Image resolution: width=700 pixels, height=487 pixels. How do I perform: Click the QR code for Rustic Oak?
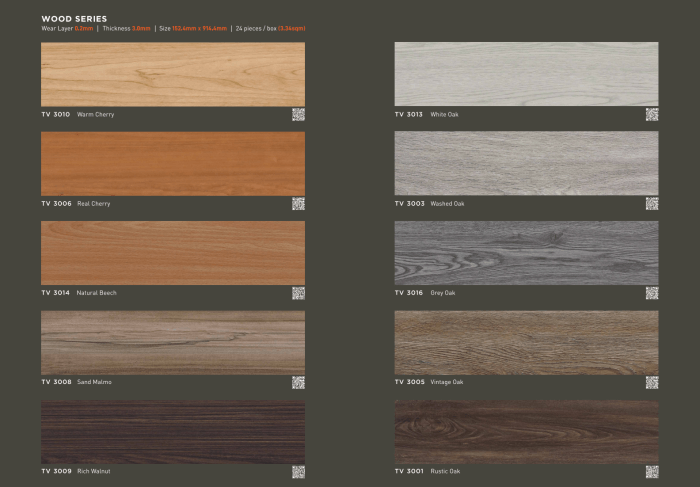(652, 471)
